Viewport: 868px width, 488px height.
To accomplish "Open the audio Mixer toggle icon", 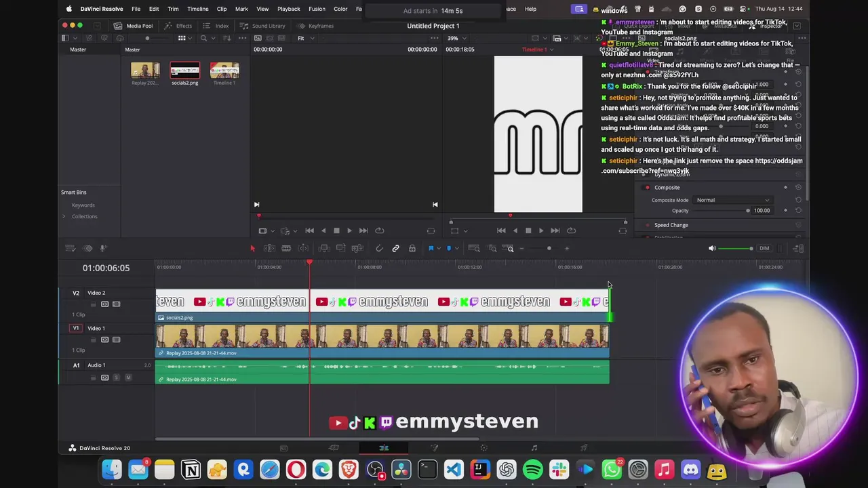I will [x=798, y=249].
